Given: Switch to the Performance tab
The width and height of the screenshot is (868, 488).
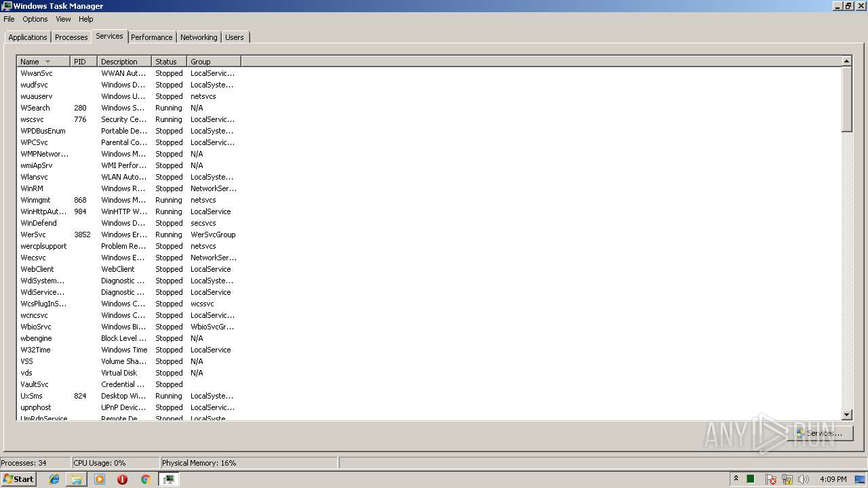Looking at the screenshot, I should [x=152, y=37].
